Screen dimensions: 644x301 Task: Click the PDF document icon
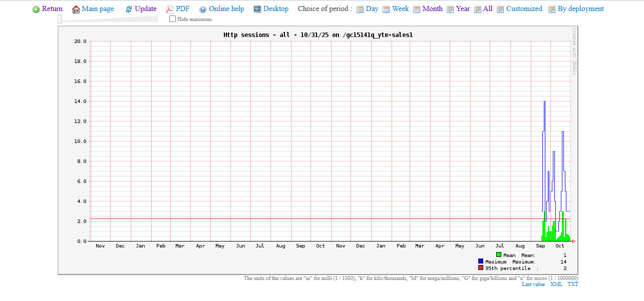(x=170, y=9)
